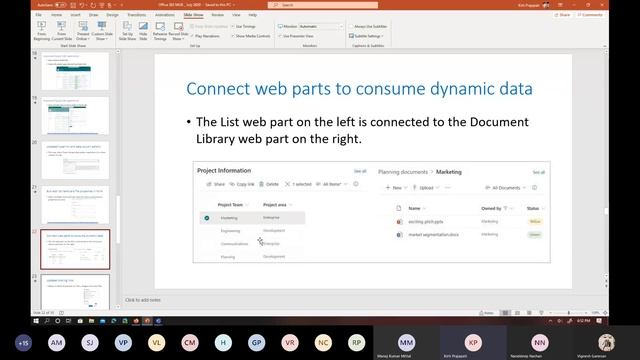Image resolution: width=640 pixels, height=360 pixels.
Task: Open Present Online option
Action: tap(83, 31)
